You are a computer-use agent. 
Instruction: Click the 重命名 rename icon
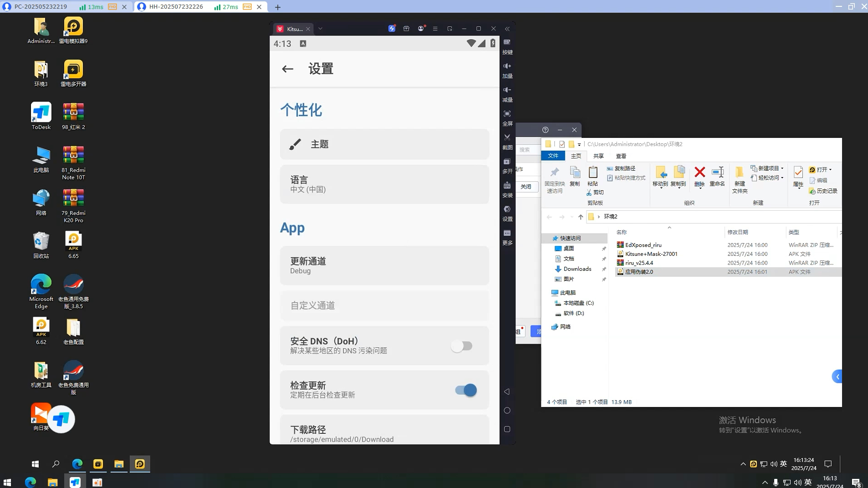tap(717, 172)
